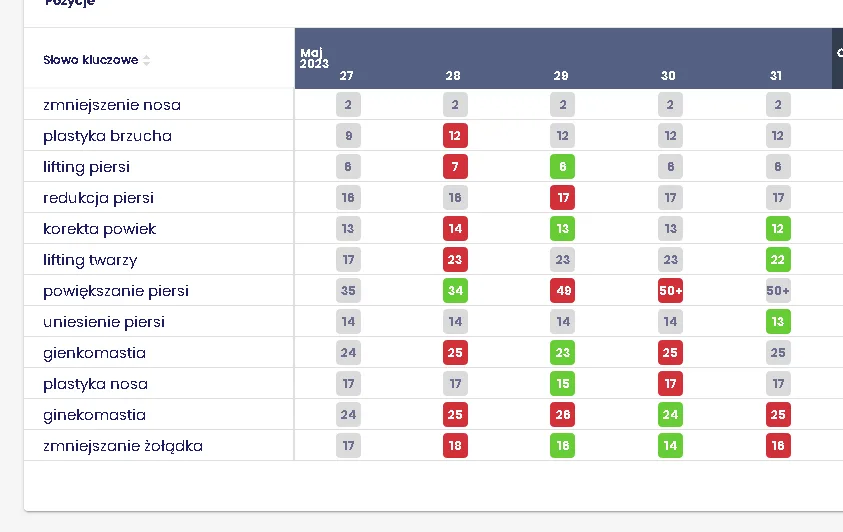Screen dimensions: 843x532
Task: Click red 49 badge for powiększanie piersi
Action: 563,291
